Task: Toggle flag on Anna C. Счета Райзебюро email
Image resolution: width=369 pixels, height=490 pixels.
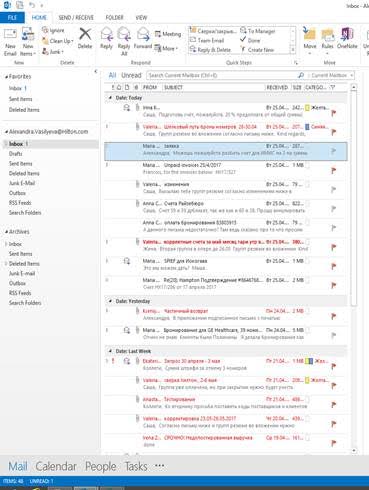Action: 333,209
